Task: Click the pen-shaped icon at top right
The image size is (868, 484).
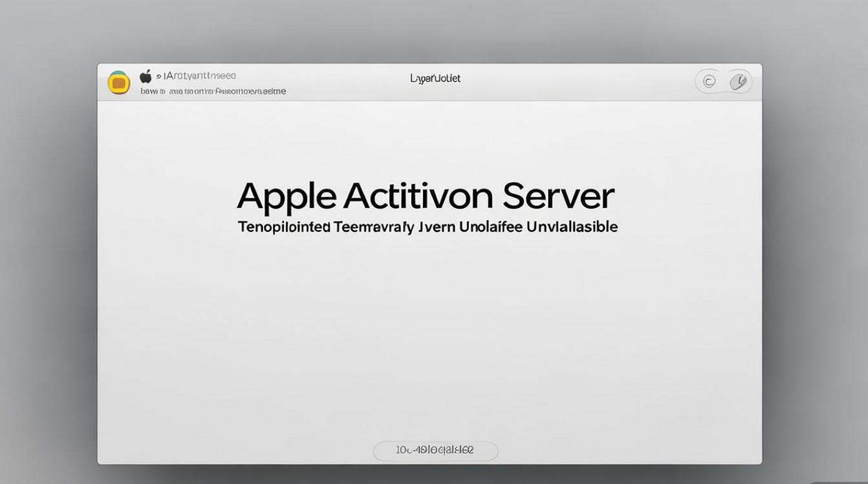Action: click(738, 81)
